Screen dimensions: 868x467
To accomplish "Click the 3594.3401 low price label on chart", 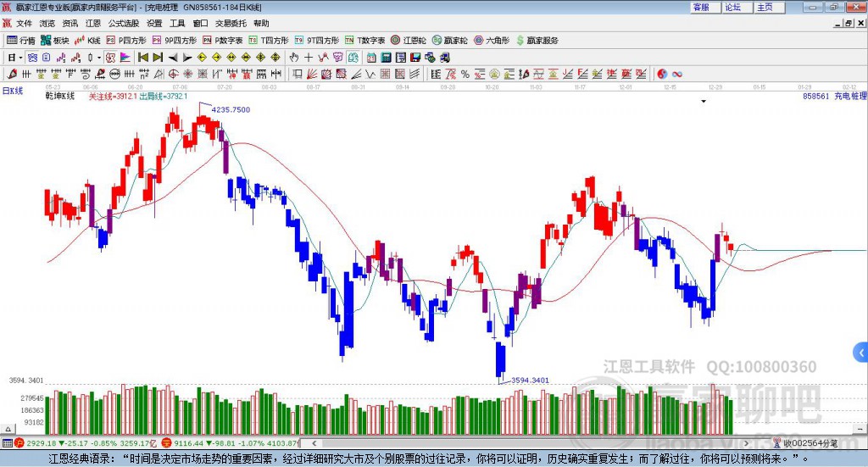I will coord(530,381).
